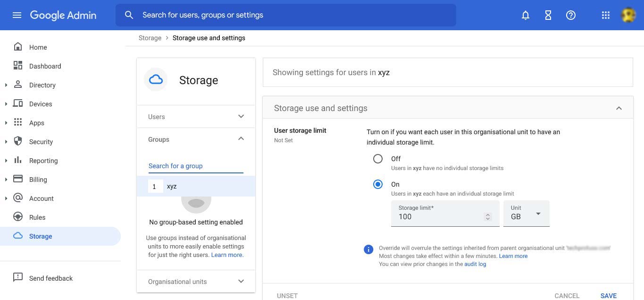Increase the storage limit with the stepper
Image resolution: width=644 pixels, height=300 pixels.
point(488,214)
